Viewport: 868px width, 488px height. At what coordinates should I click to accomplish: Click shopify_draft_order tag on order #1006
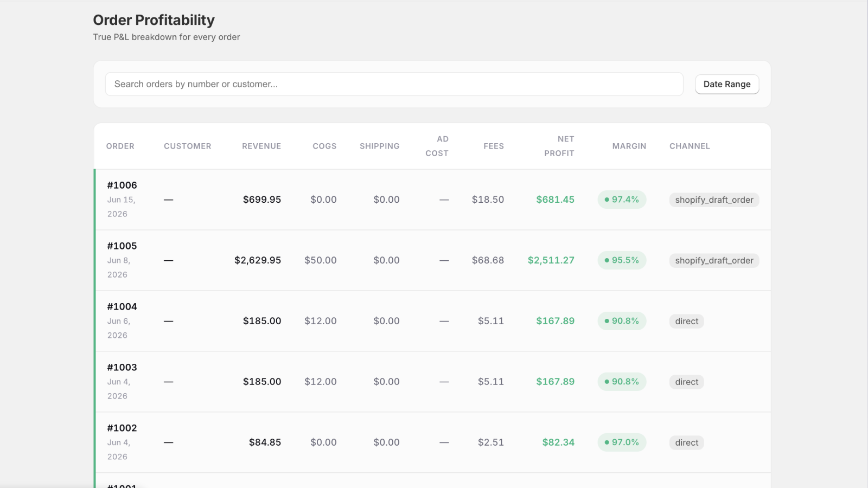[714, 200]
